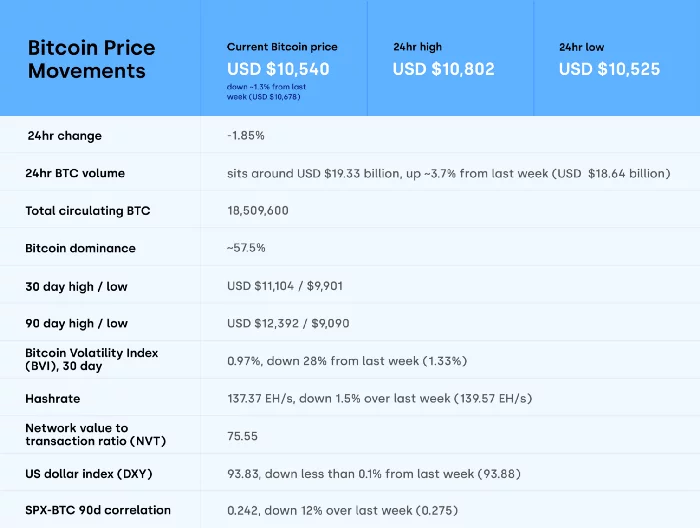Select the US dollar index (DXY) label
Screen dimensions: 700x528
[x=89, y=474]
